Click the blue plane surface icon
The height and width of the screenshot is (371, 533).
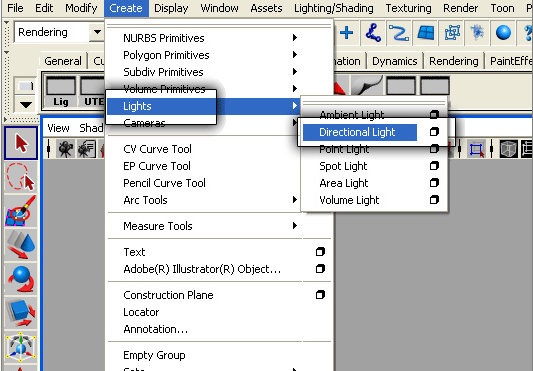point(426,33)
